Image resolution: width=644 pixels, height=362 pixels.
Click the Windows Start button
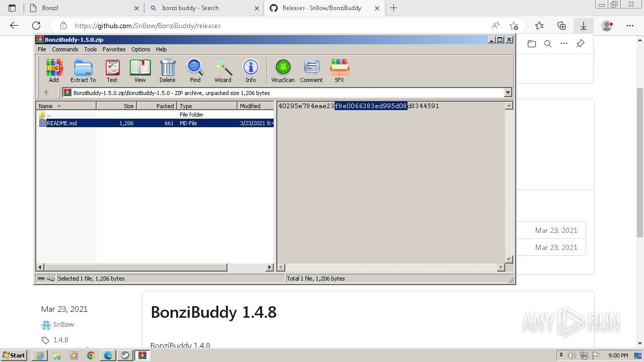point(14,355)
